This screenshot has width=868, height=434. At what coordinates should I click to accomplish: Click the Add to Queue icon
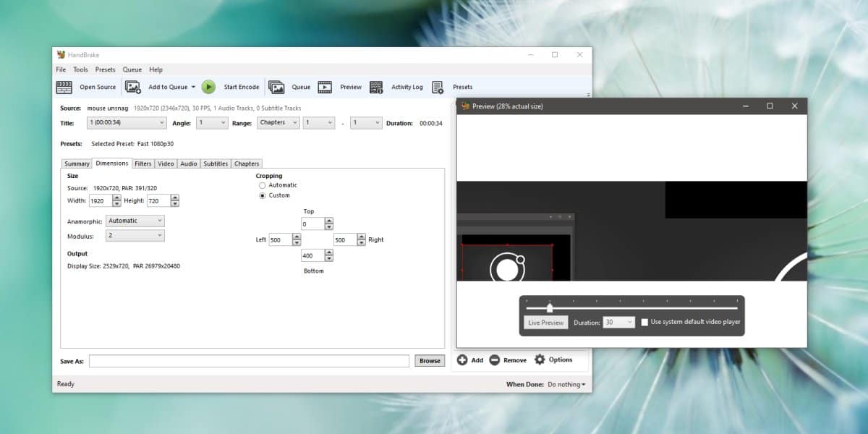point(133,87)
